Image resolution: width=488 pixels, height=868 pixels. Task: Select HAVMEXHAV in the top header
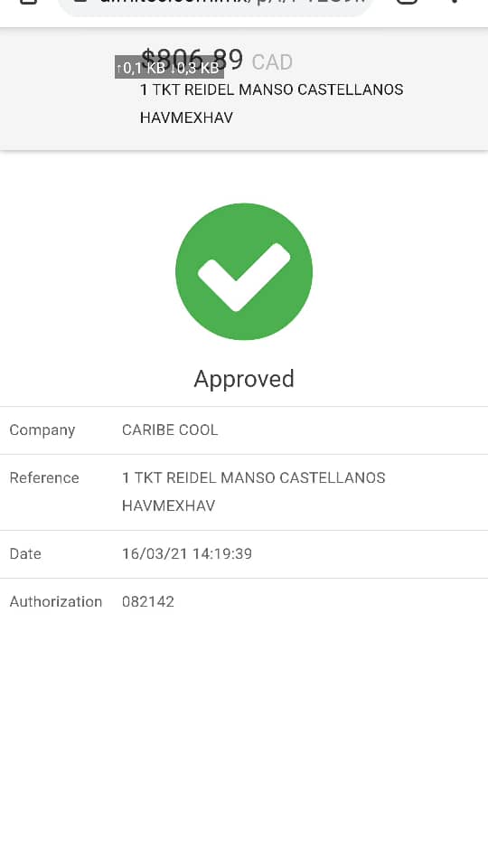coord(186,118)
